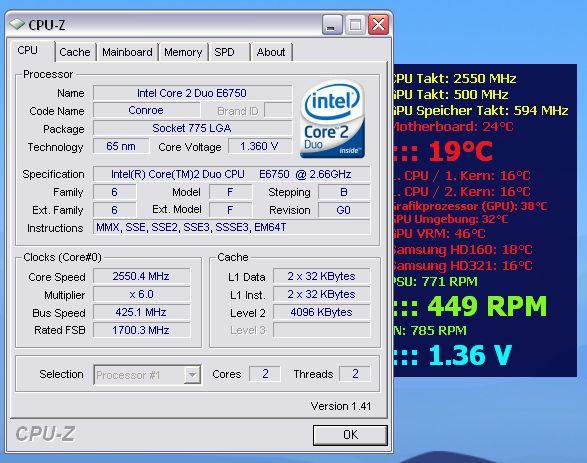Screen dimensions: 587x463
Task: Click the Core Speed value 2550.4 MHz
Action: [141, 276]
